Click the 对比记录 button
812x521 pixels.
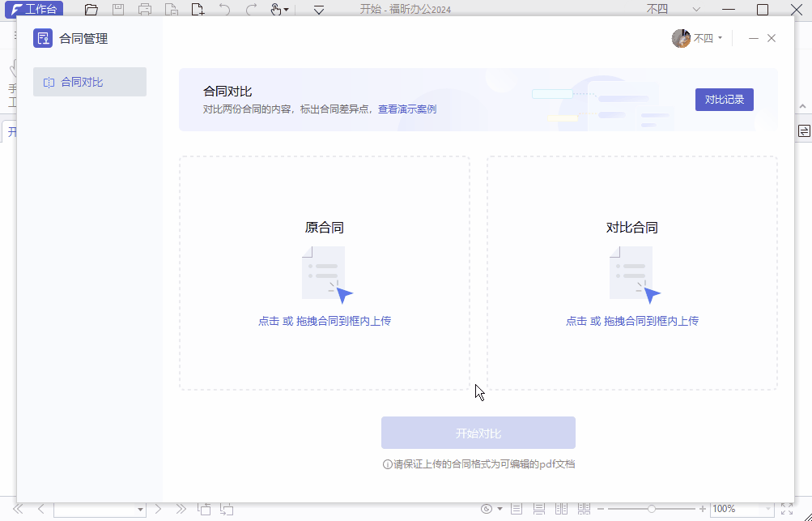[724, 99]
